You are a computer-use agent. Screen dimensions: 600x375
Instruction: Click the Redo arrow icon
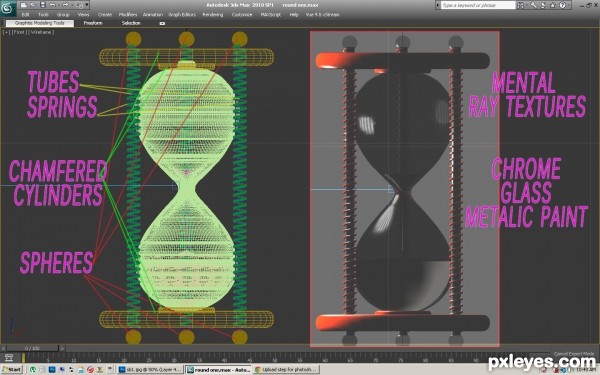65,5
